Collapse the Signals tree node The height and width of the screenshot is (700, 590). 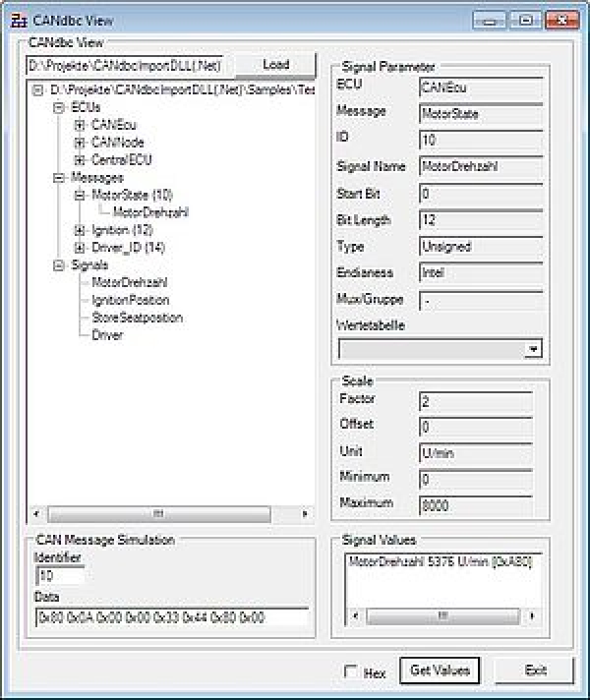(59, 265)
